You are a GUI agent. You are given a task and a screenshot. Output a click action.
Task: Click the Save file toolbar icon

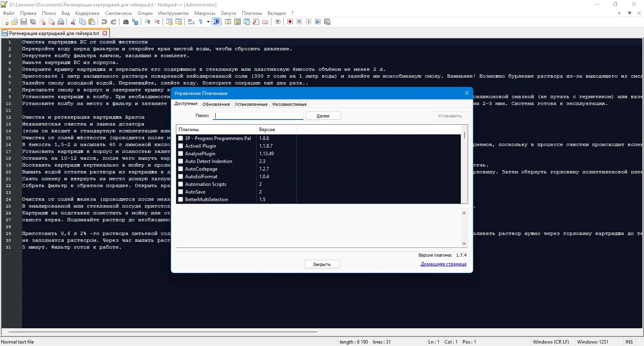click(x=24, y=22)
